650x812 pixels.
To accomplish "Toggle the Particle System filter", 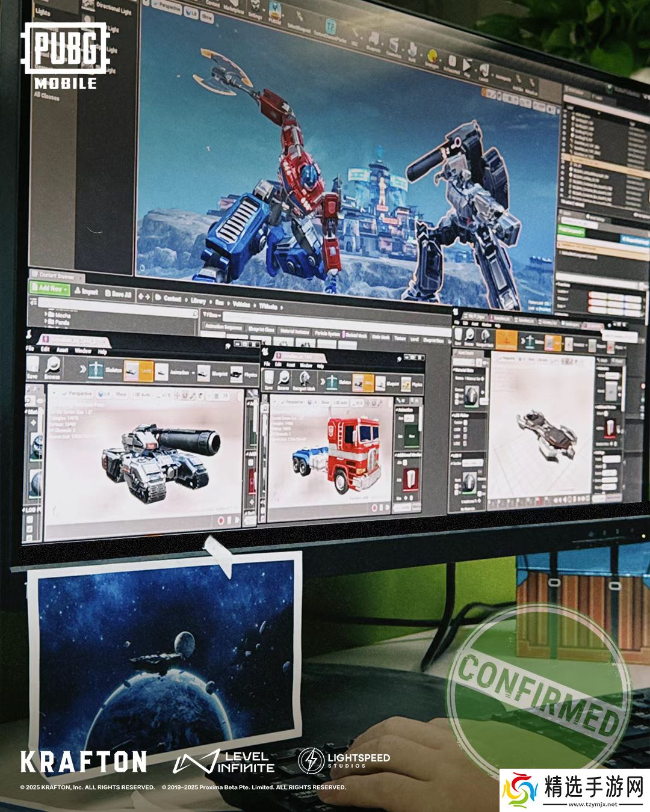I will coord(327,333).
